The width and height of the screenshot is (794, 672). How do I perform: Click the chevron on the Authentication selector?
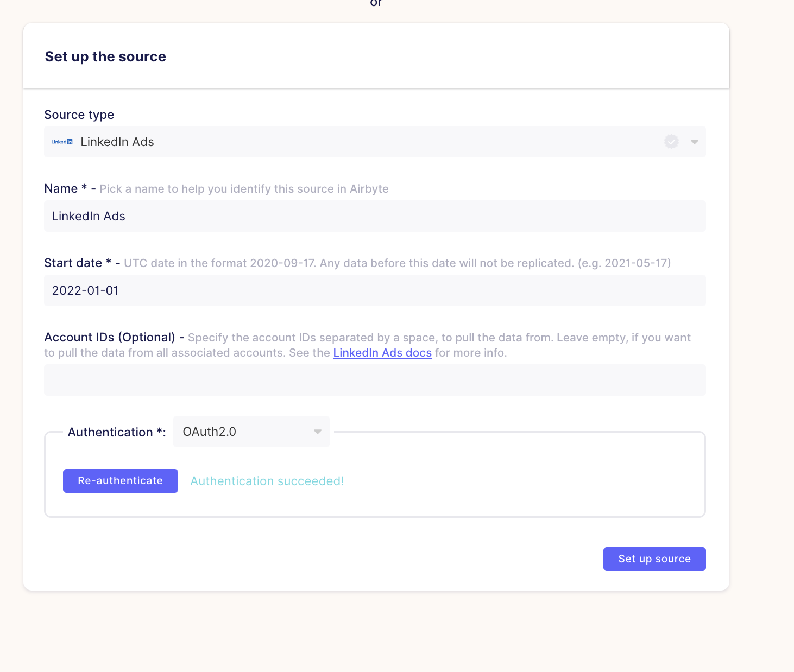click(317, 432)
